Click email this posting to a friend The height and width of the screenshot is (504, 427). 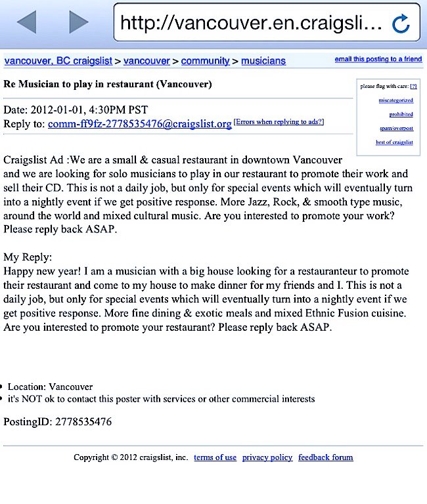[378, 59]
